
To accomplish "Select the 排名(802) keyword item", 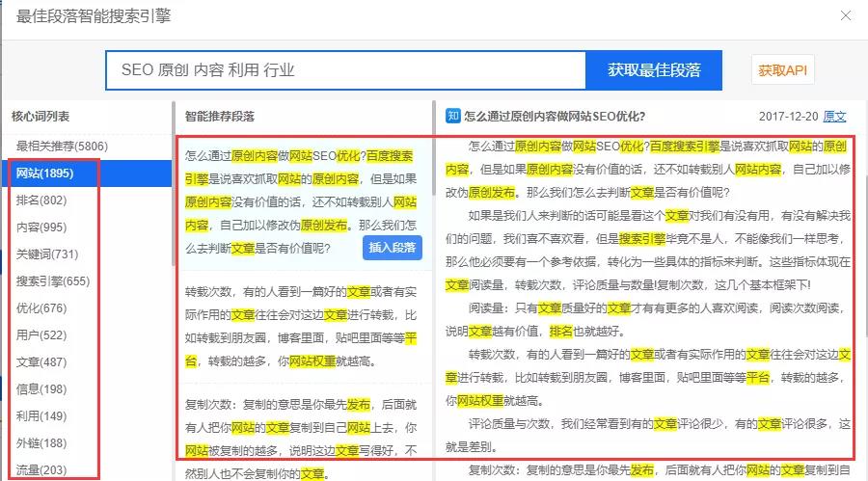I will tap(41, 200).
